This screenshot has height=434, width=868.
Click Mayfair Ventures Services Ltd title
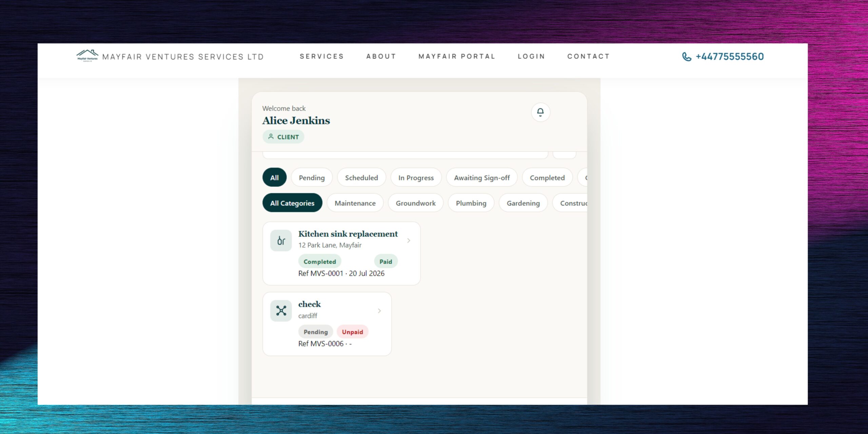click(x=183, y=57)
